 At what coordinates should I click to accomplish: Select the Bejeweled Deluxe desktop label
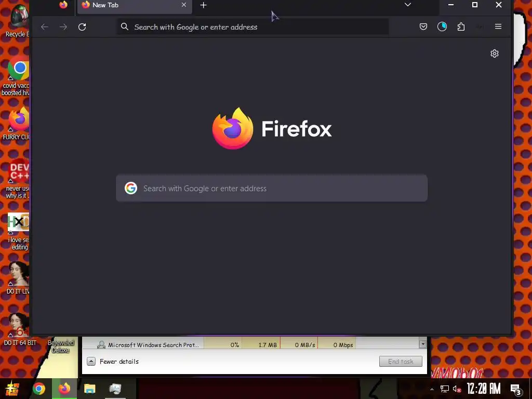[60, 347]
